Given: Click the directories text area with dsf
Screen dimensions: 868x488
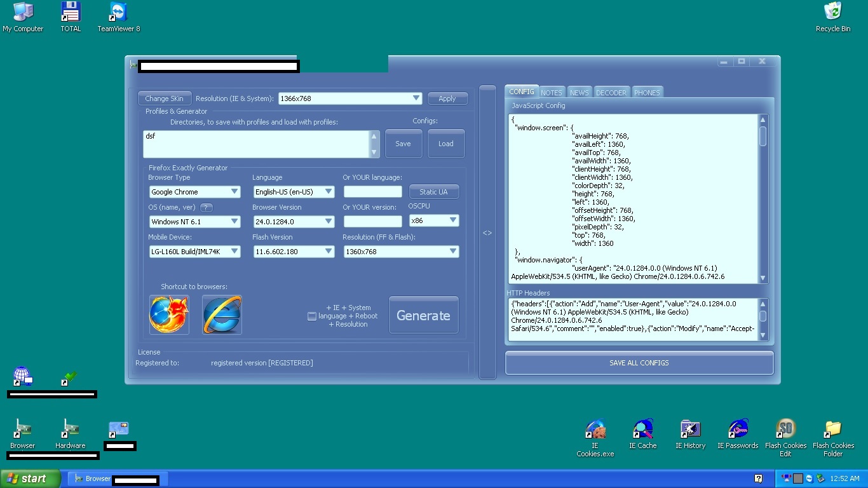Looking at the screenshot, I should 256,144.
